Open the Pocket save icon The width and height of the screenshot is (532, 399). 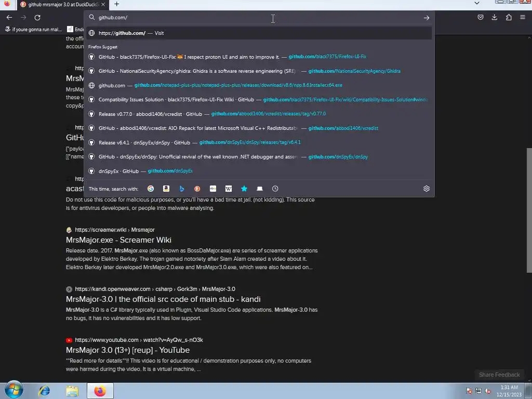tap(481, 17)
